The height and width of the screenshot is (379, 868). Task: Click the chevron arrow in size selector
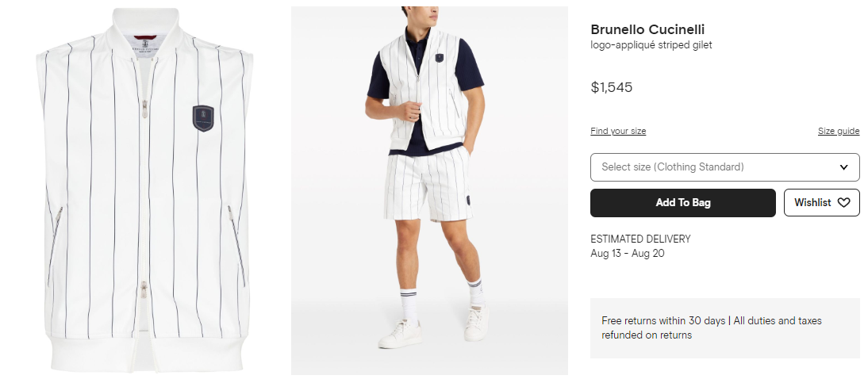click(x=844, y=167)
